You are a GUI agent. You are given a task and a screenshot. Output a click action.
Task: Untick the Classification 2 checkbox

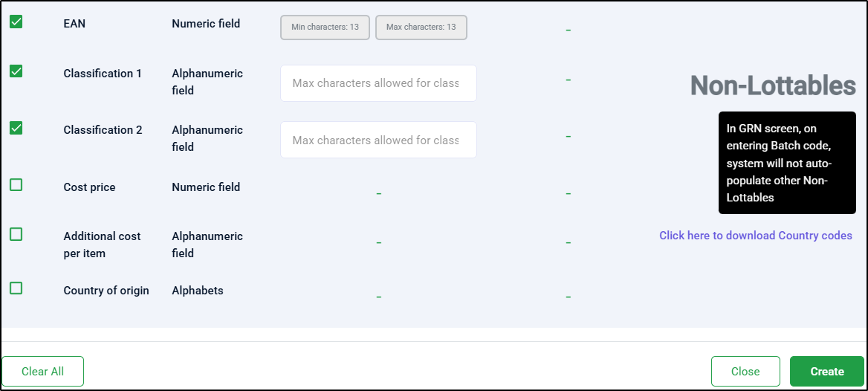[16, 128]
